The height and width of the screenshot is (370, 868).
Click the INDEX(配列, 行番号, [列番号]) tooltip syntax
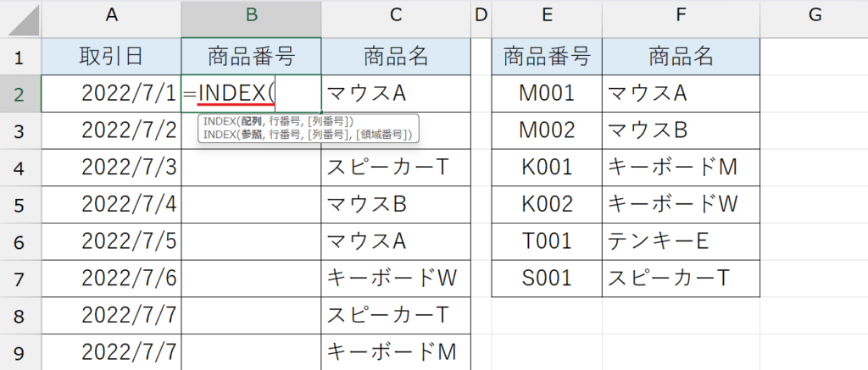[x=278, y=121]
